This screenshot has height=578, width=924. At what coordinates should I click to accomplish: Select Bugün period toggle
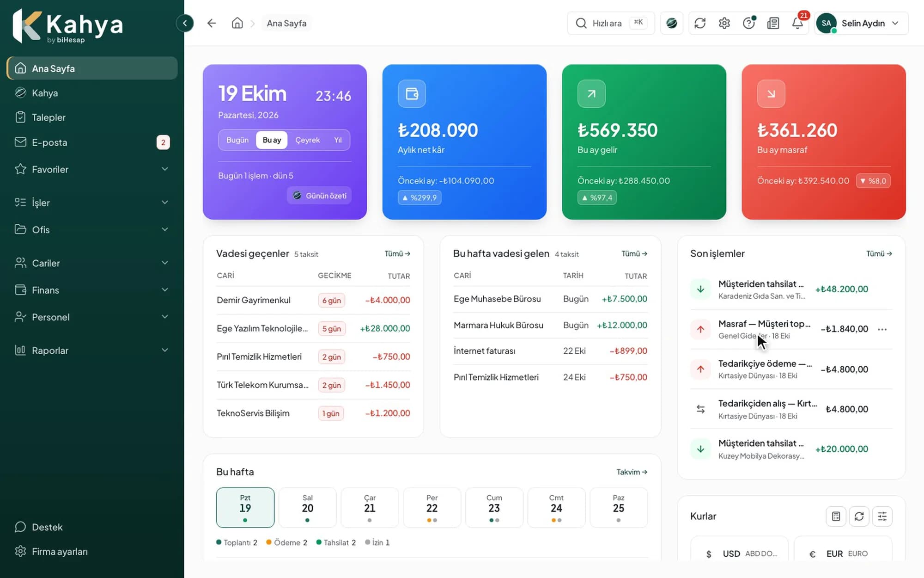[237, 140]
